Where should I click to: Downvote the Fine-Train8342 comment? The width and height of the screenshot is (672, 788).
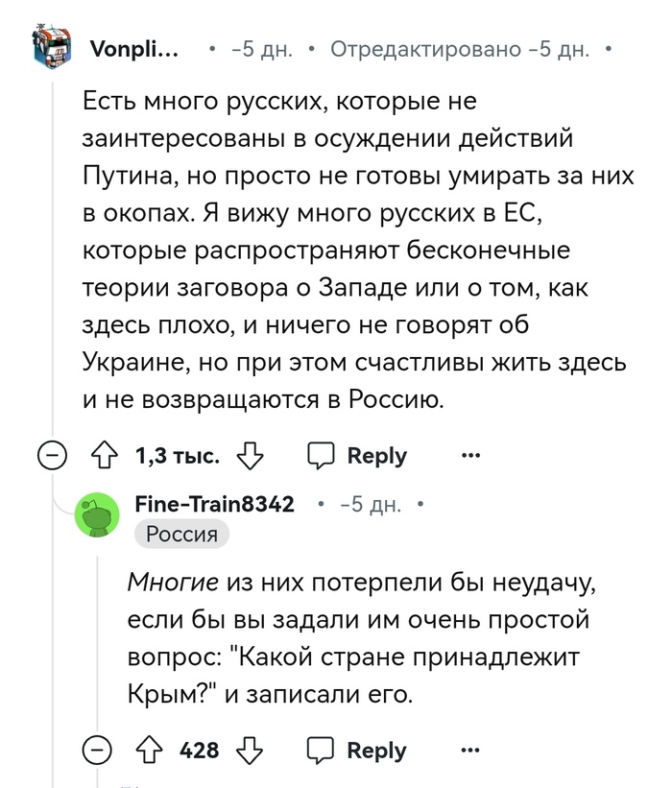click(251, 750)
